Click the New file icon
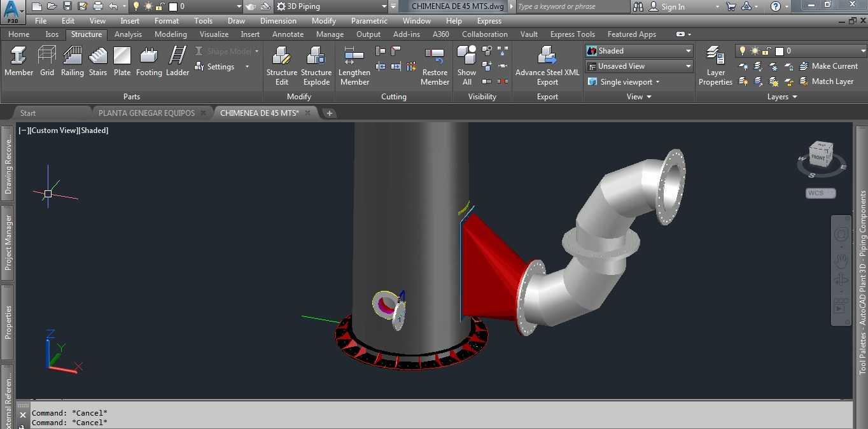Viewport: 868px width, 429px height. tap(37, 6)
